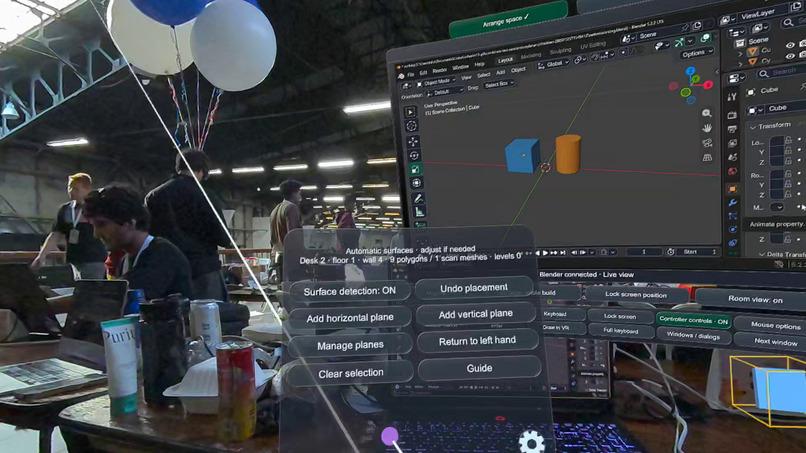Expand the Cy object in outliner
806x453 pixels.
(741, 63)
